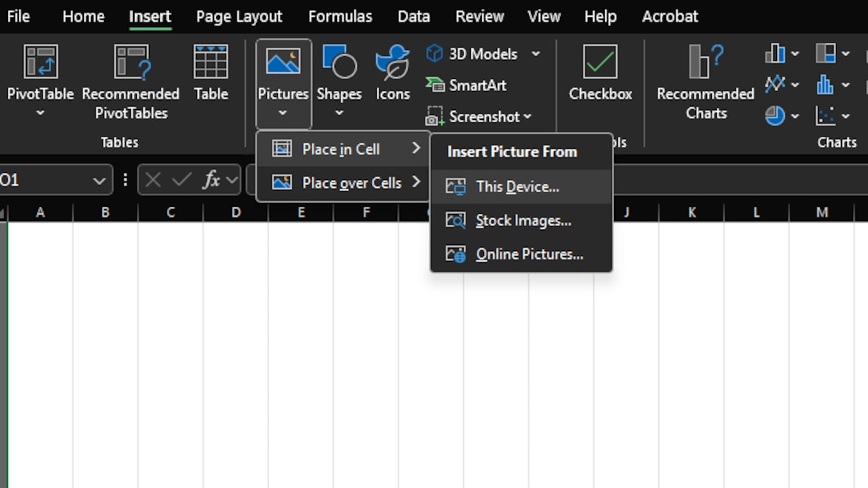Insert a Table
Screen dimensions: 868x488
pos(211,72)
